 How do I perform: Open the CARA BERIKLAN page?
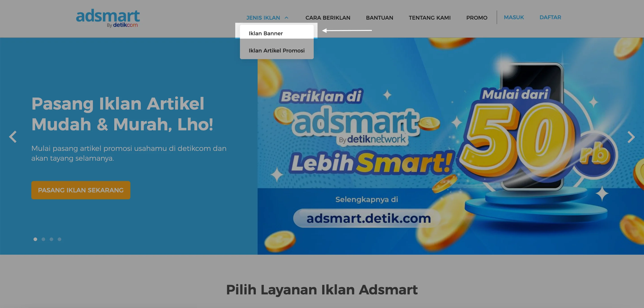coord(328,18)
